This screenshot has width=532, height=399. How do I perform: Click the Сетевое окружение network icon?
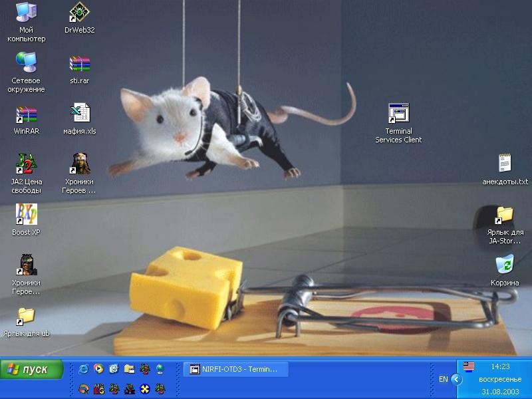pyautogui.click(x=27, y=64)
